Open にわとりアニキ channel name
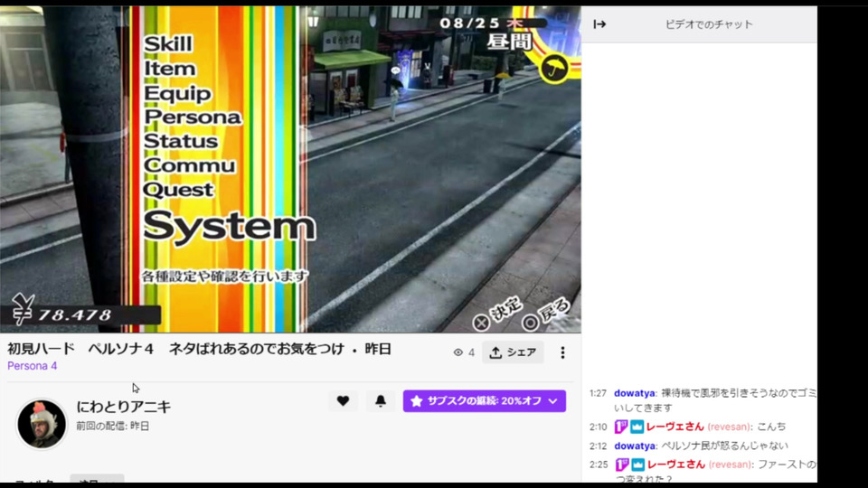Image resolution: width=868 pixels, height=488 pixels. point(124,407)
